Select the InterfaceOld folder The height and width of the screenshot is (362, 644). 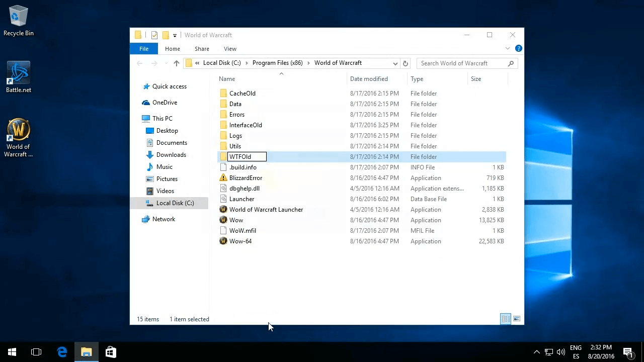click(246, 125)
